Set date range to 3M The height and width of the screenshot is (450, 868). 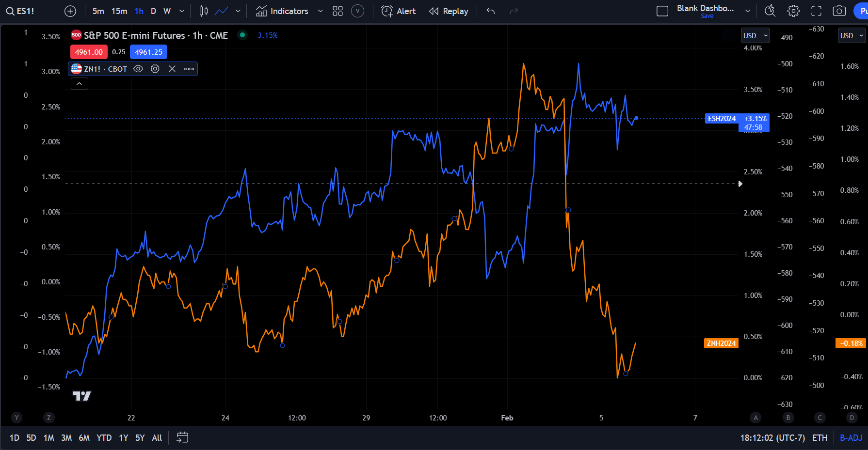click(x=66, y=438)
